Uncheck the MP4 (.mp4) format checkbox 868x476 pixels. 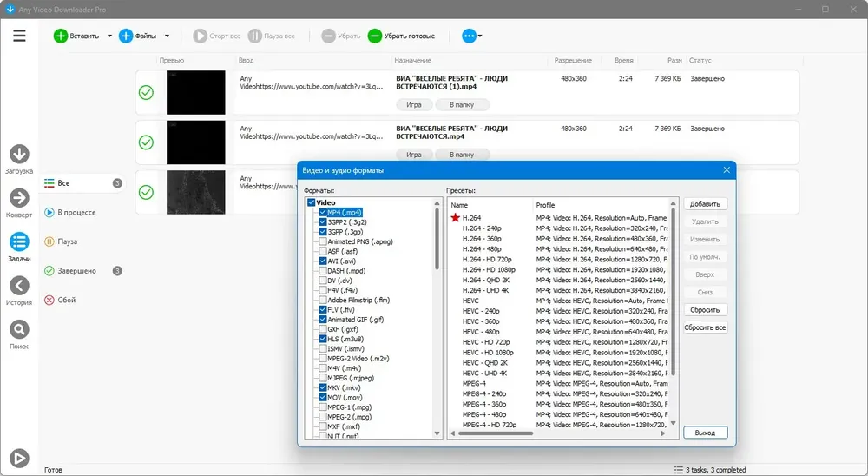[x=323, y=212]
